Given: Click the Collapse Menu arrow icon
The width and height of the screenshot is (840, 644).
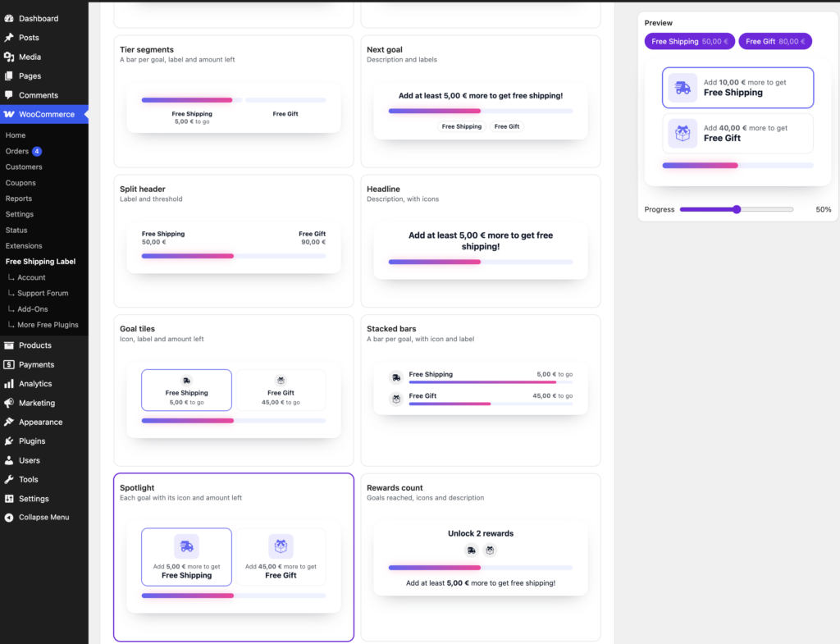Looking at the screenshot, I should pos(9,518).
